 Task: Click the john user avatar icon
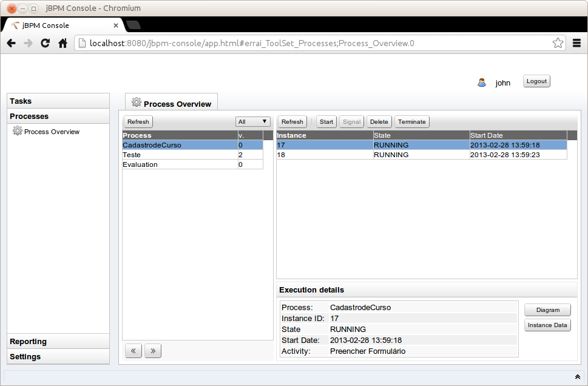coord(482,83)
